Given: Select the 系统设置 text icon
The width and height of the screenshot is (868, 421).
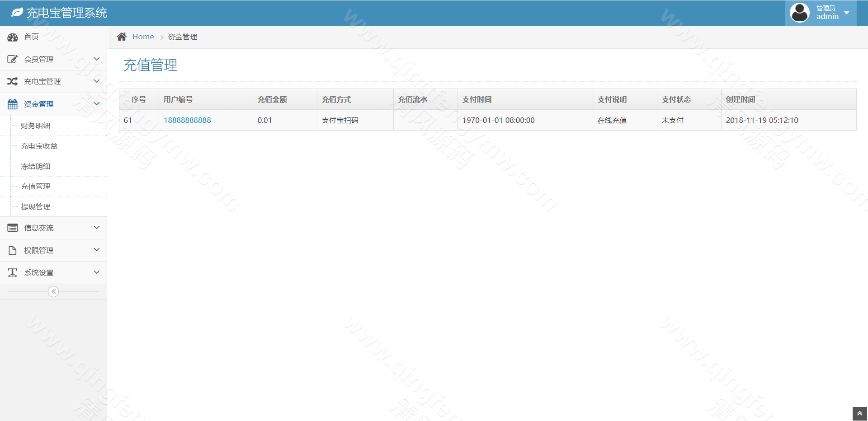Looking at the screenshot, I should (x=12, y=272).
